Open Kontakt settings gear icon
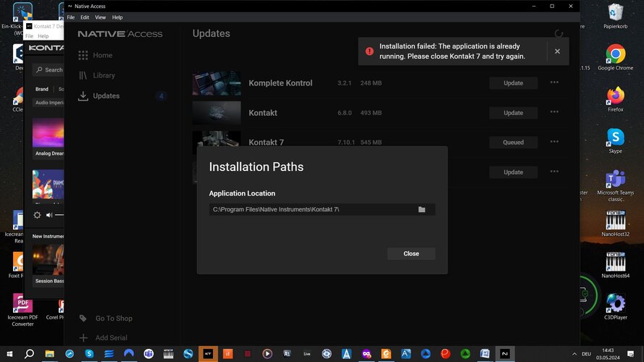The width and height of the screenshot is (644, 362). 37,215
